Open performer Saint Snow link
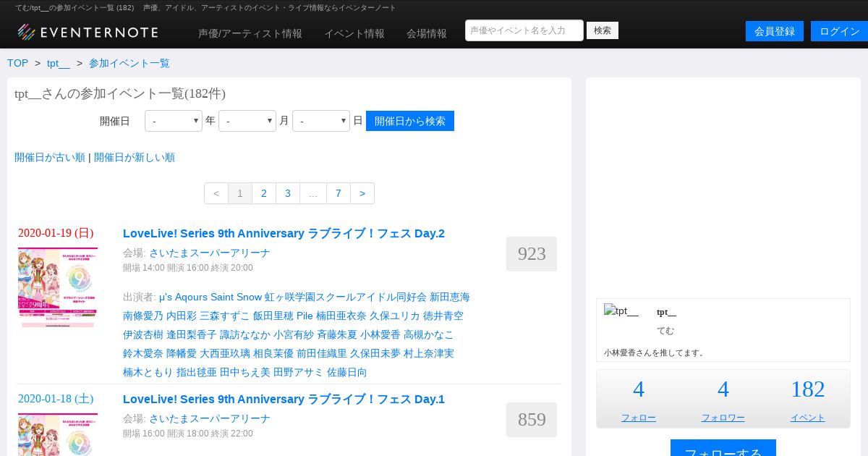The image size is (868, 456). (x=236, y=297)
